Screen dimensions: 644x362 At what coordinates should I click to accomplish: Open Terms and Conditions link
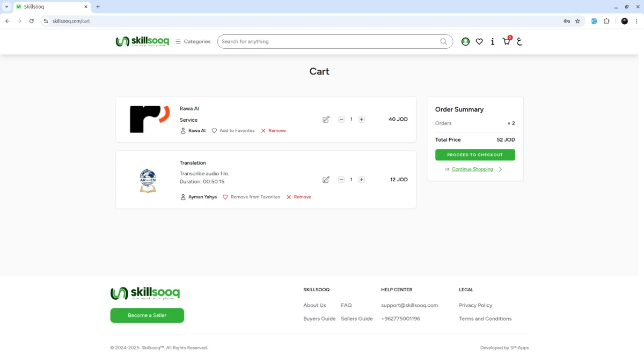pyautogui.click(x=485, y=319)
